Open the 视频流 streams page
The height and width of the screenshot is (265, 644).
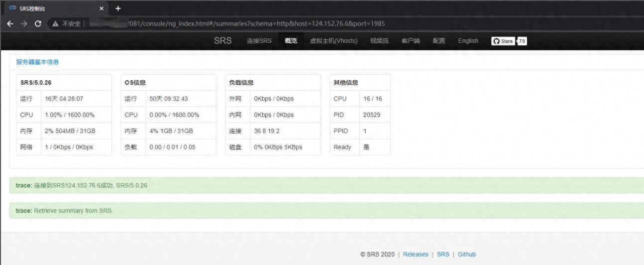click(379, 41)
